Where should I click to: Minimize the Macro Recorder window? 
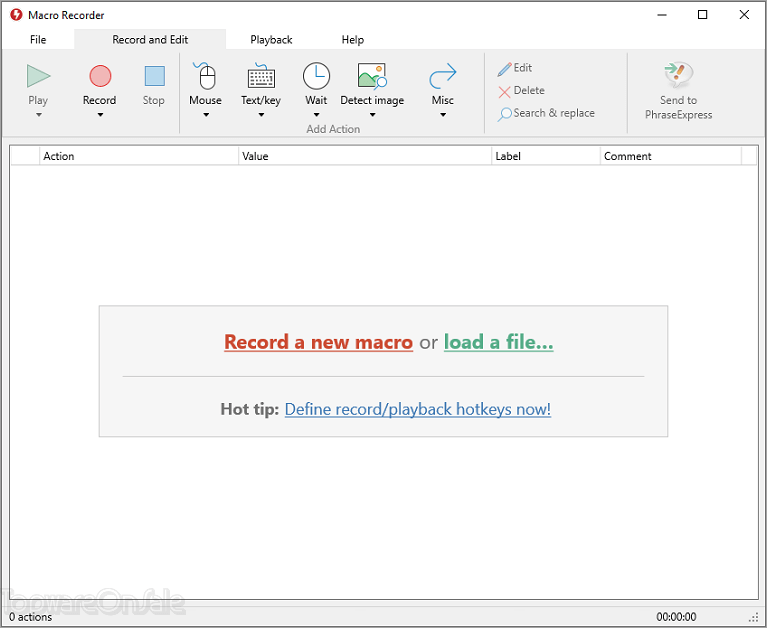pos(662,15)
